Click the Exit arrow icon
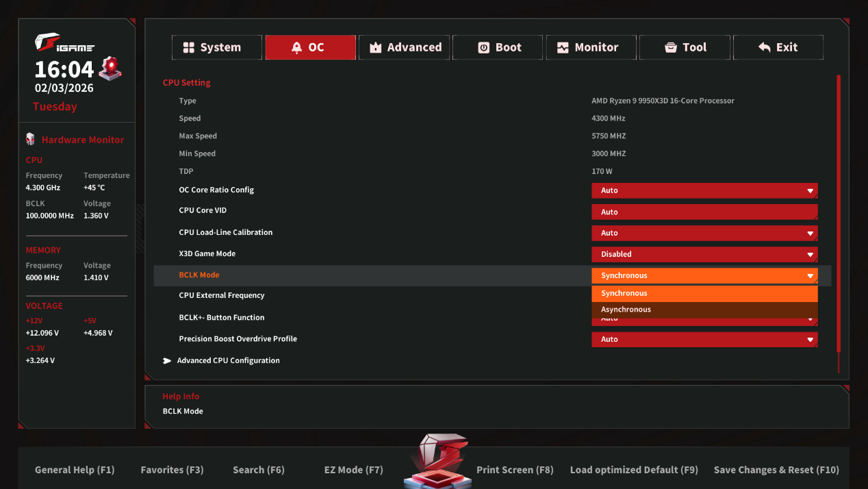The width and height of the screenshot is (868, 489). [x=765, y=47]
